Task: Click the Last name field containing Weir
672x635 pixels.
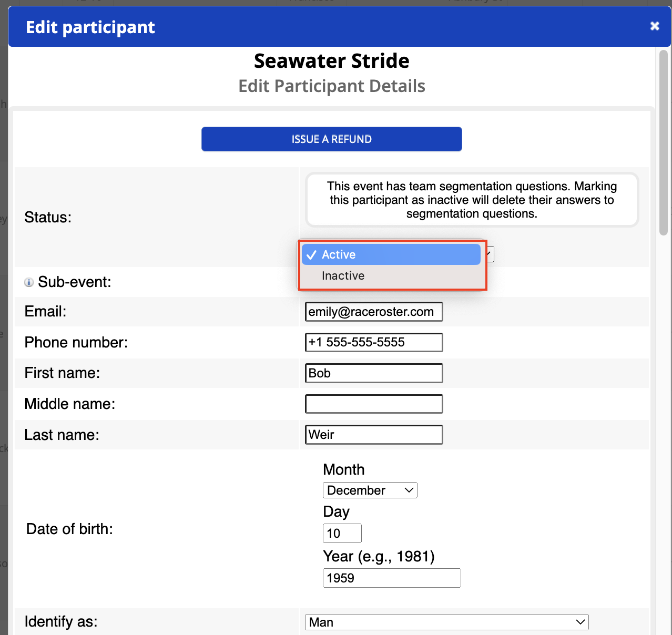Action: coord(374,435)
